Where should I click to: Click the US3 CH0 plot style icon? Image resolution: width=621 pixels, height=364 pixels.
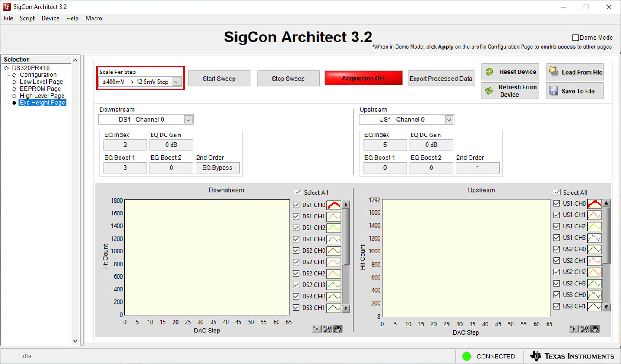[x=595, y=295]
